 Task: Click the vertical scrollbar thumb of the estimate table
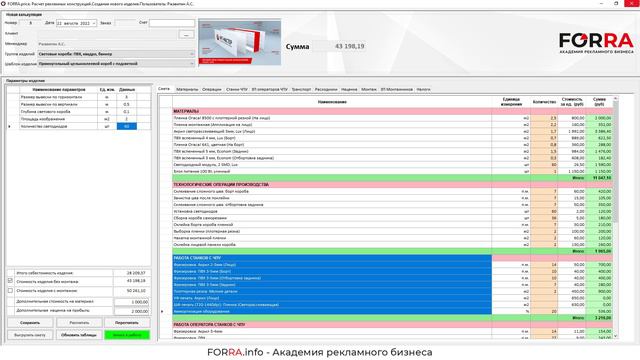pos(616,161)
